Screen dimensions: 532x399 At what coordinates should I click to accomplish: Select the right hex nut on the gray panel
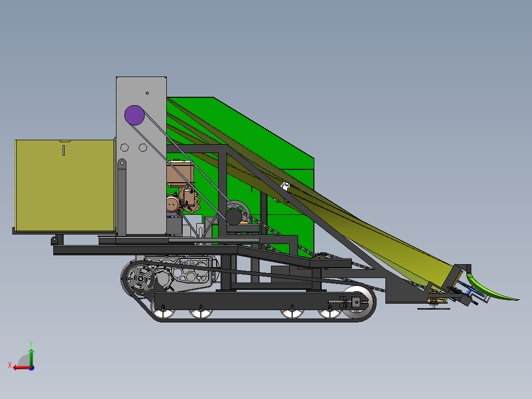pos(143,147)
